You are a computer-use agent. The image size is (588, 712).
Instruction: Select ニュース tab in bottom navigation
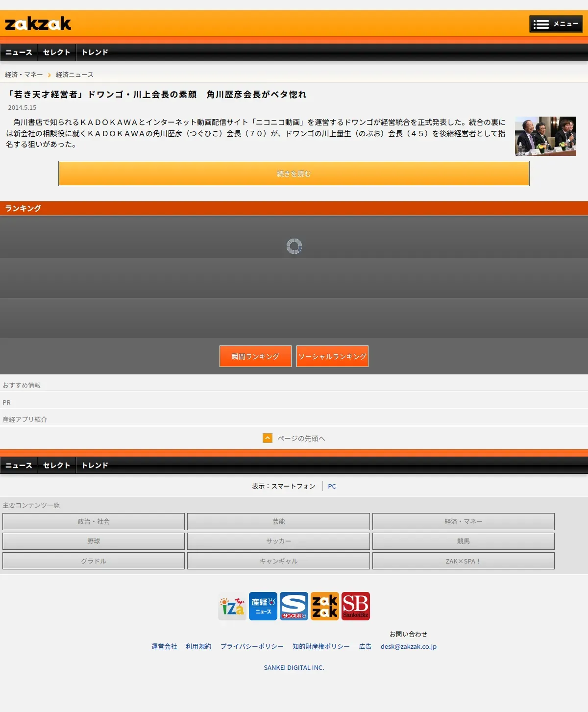(x=19, y=466)
